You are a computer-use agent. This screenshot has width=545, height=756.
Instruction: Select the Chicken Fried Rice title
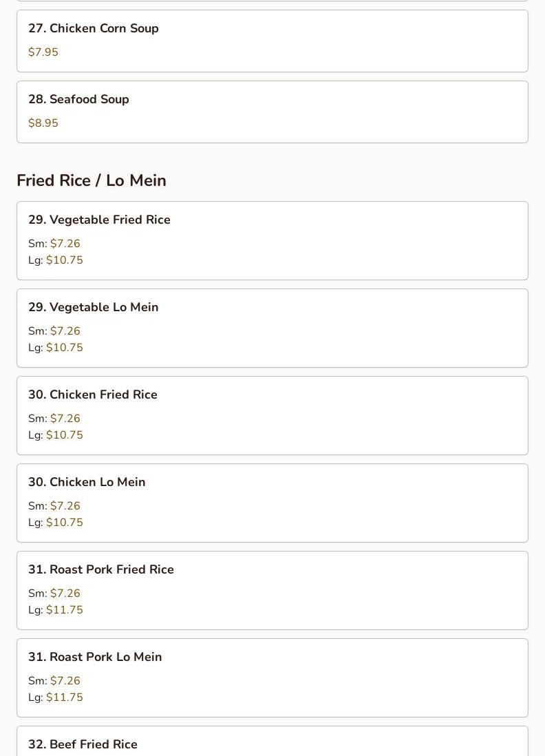pos(93,395)
